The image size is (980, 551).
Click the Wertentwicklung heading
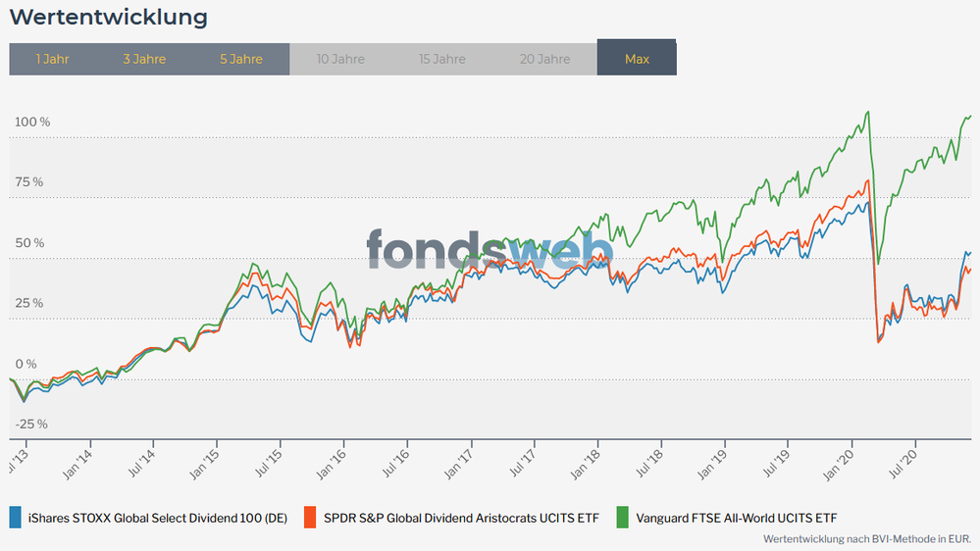tap(108, 18)
